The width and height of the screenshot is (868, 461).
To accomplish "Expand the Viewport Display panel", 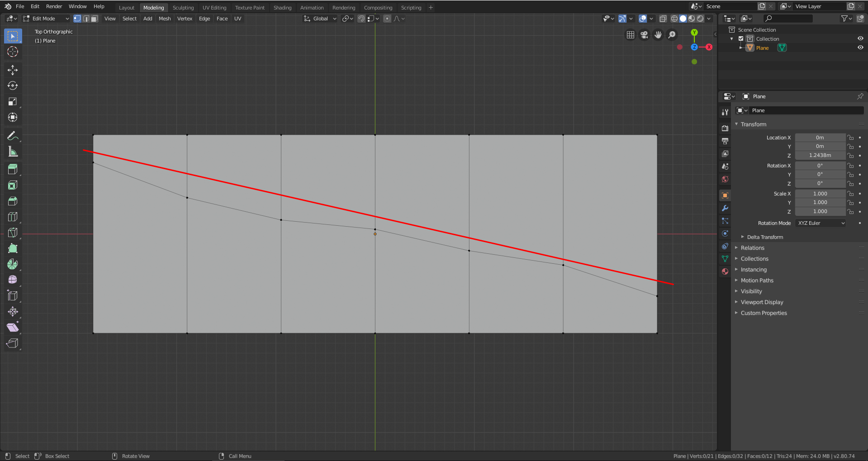I will pyautogui.click(x=762, y=302).
